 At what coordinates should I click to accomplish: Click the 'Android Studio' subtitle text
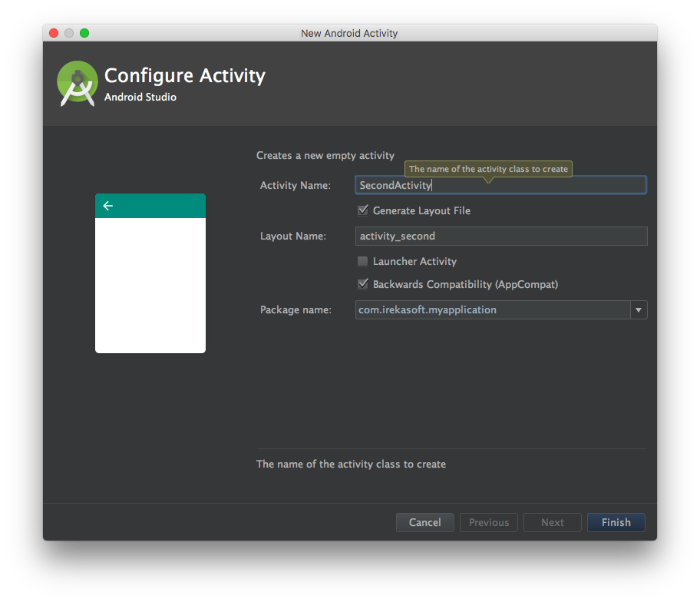140,97
